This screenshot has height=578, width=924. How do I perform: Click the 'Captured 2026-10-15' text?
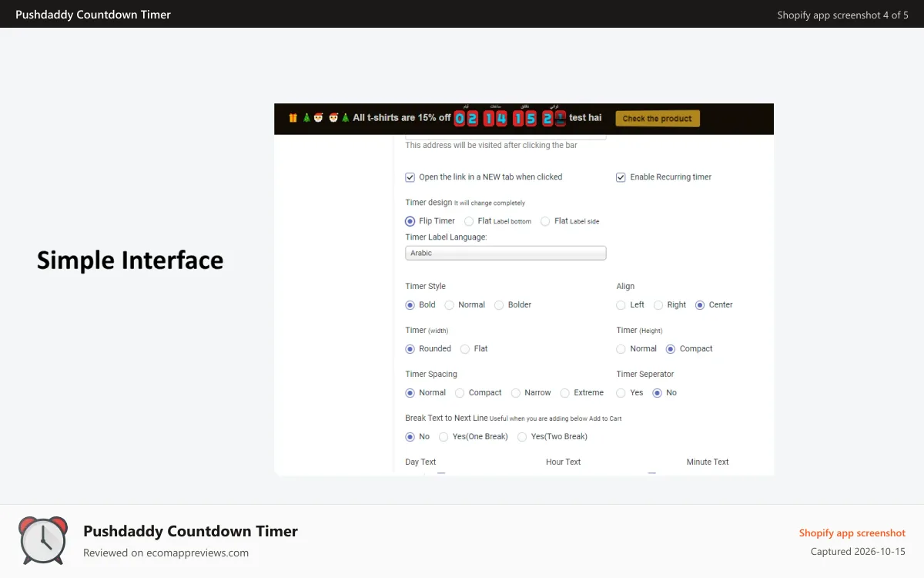[x=858, y=552]
